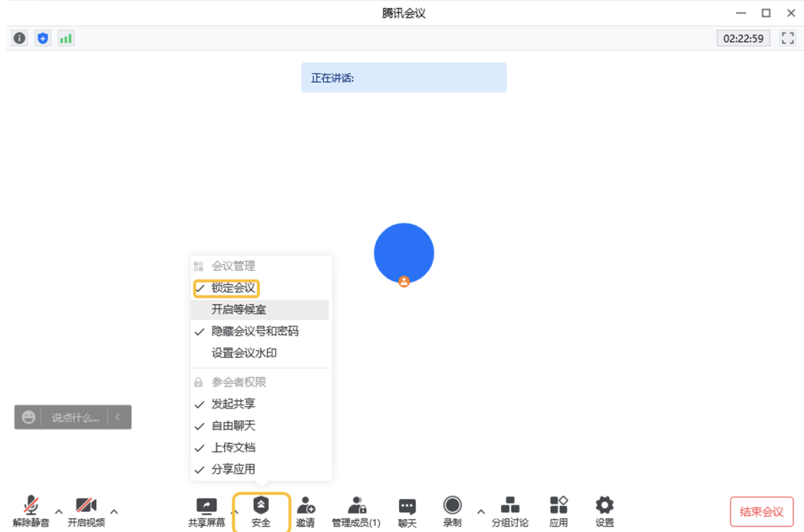Expand the microphone options chevron
Viewport: 804px width, 532px height.
[59, 511]
